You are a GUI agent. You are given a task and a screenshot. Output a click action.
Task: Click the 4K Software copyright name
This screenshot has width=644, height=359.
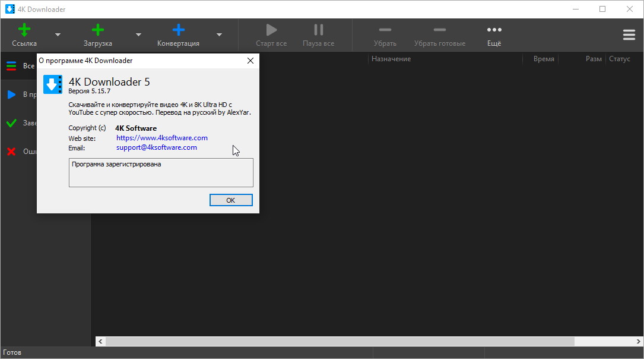(136, 128)
